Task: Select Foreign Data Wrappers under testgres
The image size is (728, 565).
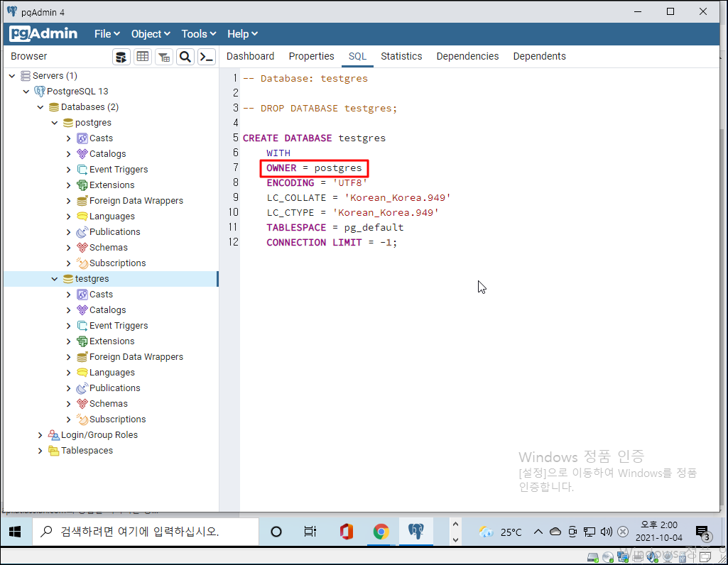Action: [136, 357]
